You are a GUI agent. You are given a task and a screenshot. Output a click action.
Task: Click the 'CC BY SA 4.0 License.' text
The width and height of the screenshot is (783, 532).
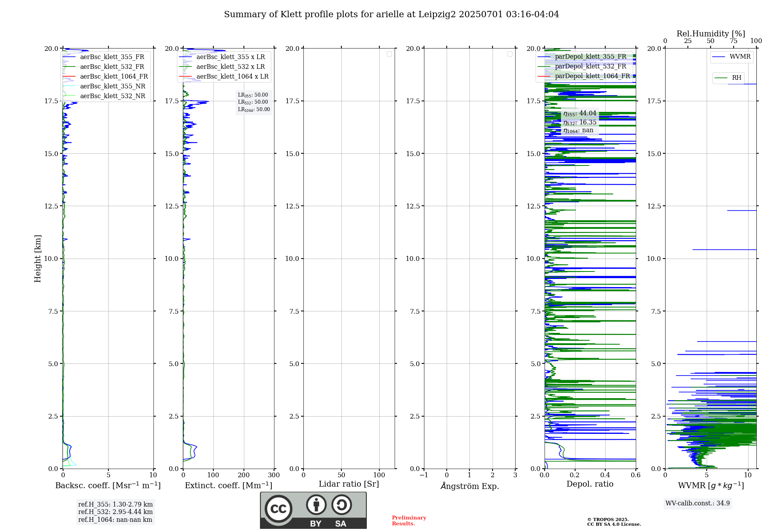click(614, 524)
